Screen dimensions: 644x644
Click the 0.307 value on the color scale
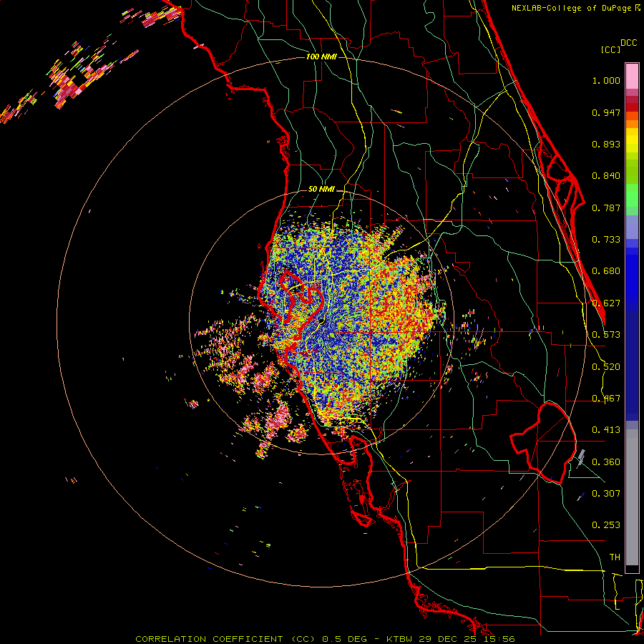coord(606,494)
